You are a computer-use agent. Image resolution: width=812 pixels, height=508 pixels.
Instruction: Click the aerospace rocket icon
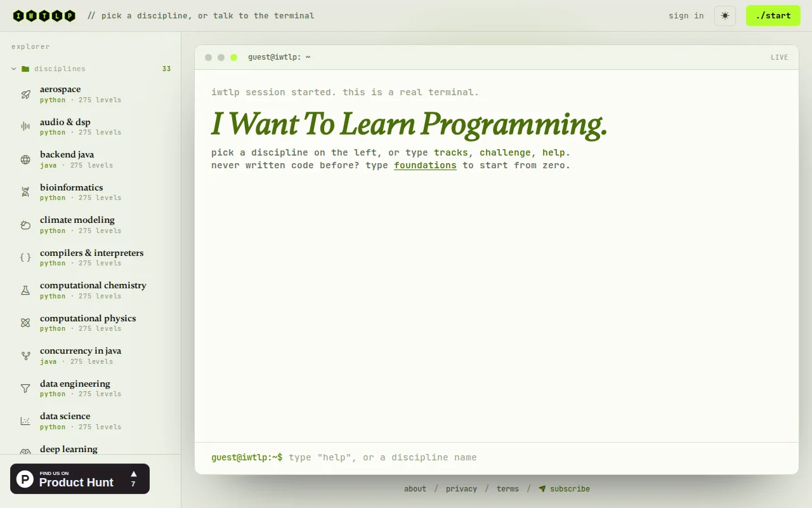click(25, 94)
